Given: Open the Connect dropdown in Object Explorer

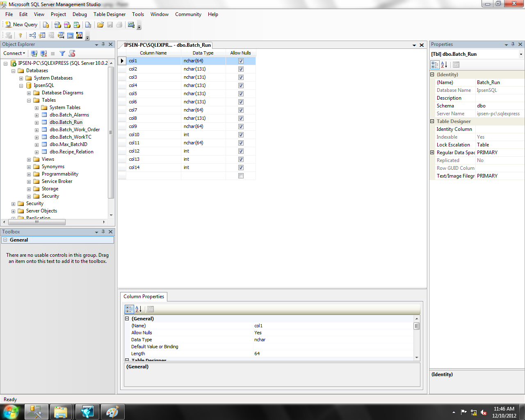Looking at the screenshot, I should [x=14, y=53].
